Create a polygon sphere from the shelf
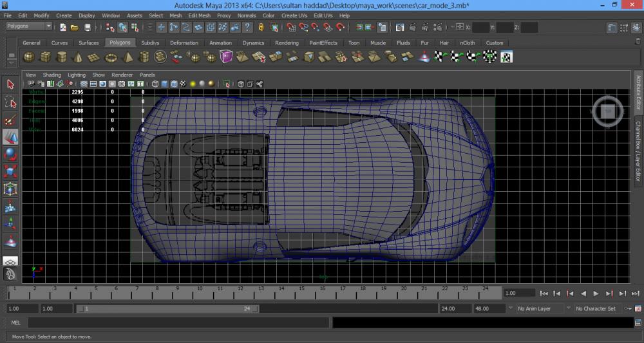644x343 pixels. point(29,57)
